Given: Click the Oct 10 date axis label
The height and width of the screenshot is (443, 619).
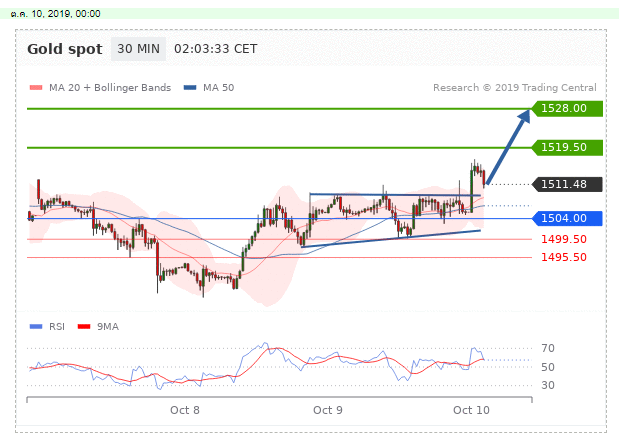Looking at the screenshot, I should click(x=471, y=410).
